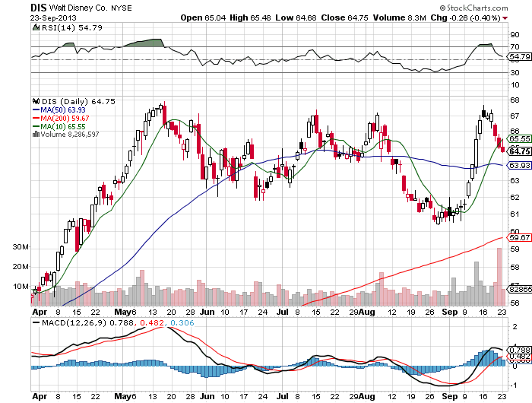Click the 58 label on the price axis
Screen dimensions: 532x403
point(515,267)
